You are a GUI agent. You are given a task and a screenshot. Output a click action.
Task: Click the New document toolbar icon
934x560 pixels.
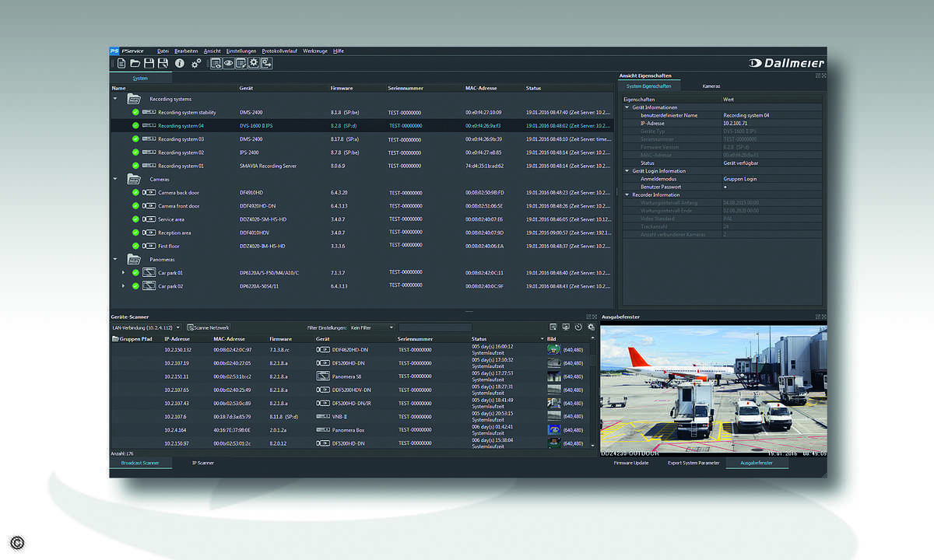pyautogui.click(x=121, y=63)
